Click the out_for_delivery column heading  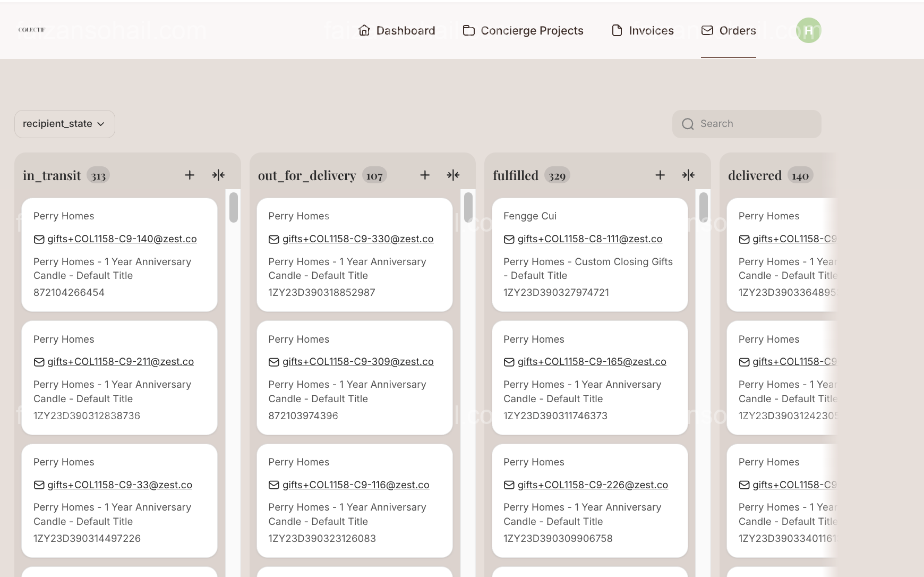307,175
